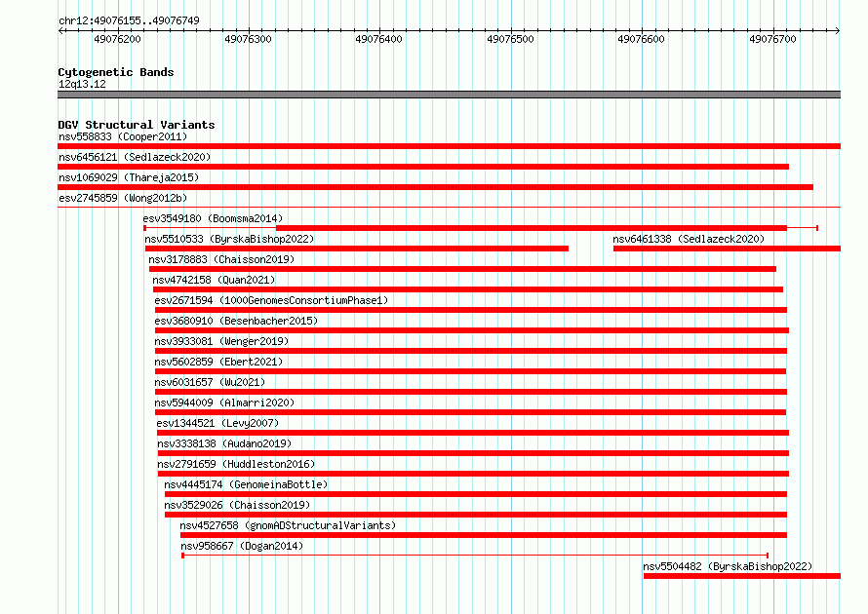Open nsv3529026 (Chaisson2019) variant label
The width and height of the screenshot is (868, 614).
[x=237, y=505]
